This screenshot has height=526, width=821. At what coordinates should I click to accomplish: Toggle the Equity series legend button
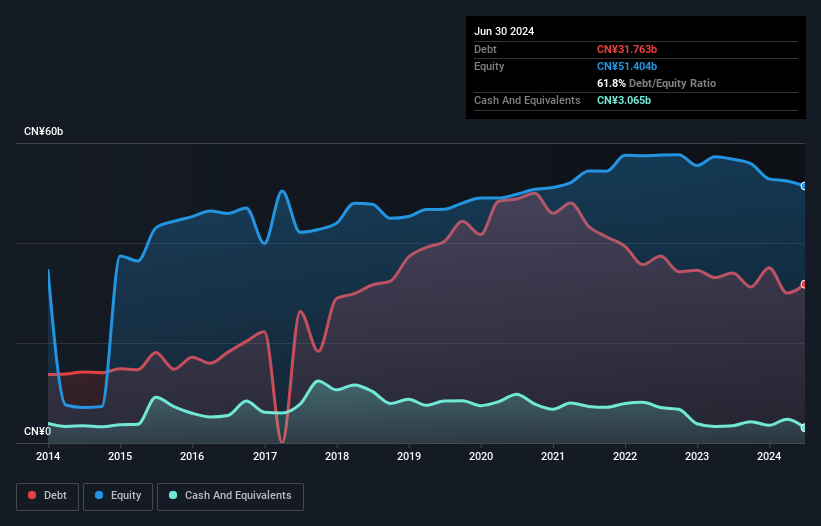pyautogui.click(x=118, y=496)
